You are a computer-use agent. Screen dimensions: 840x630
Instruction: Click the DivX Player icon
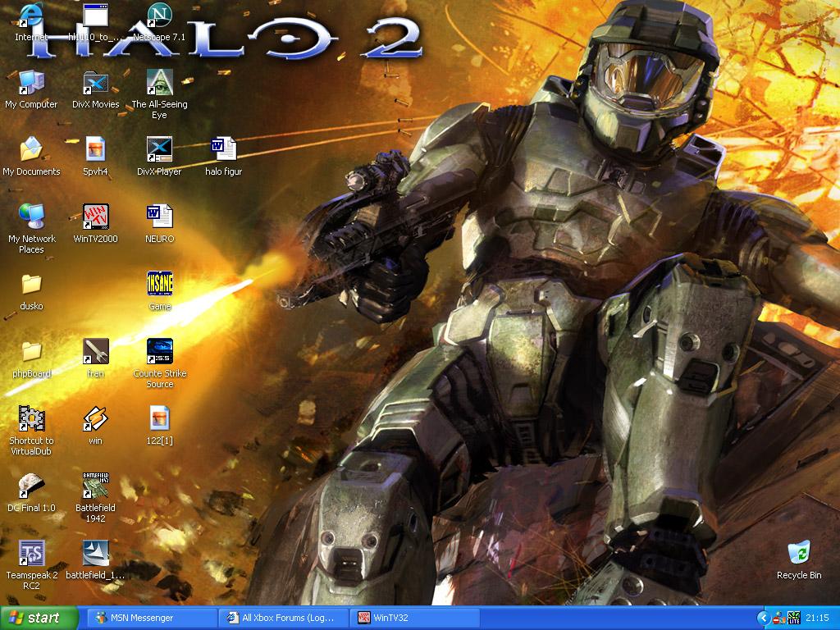(159, 150)
